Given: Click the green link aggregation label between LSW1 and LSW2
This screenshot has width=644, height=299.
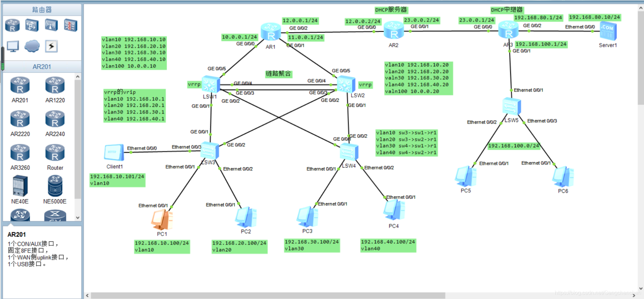Looking at the screenshot, I should [279, 74].
